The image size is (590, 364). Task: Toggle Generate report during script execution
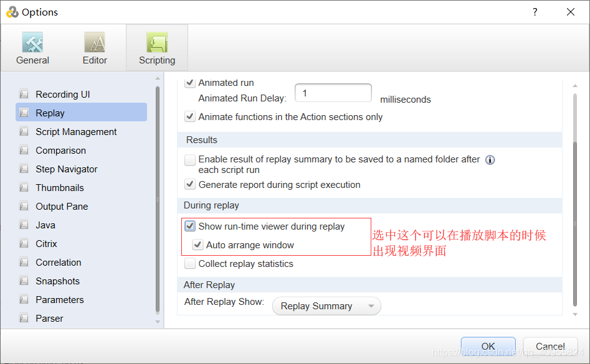(x=190, y=184)
